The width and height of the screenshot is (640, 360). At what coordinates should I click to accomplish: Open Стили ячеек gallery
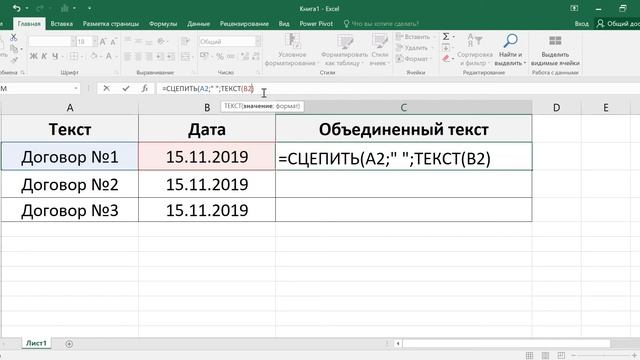[380, 50]
